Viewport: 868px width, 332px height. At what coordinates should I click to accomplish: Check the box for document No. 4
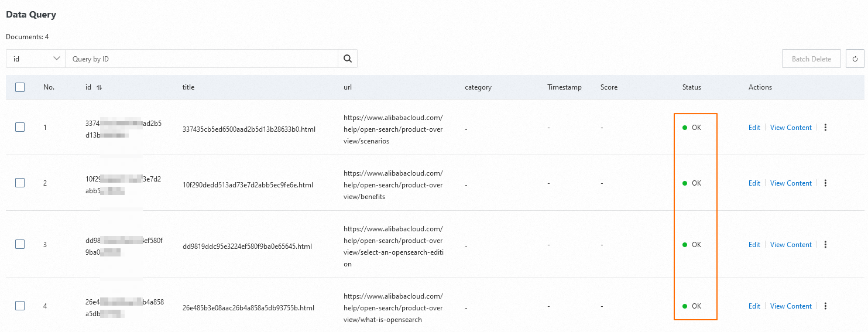pyautogui.click(x=20, y=306)
